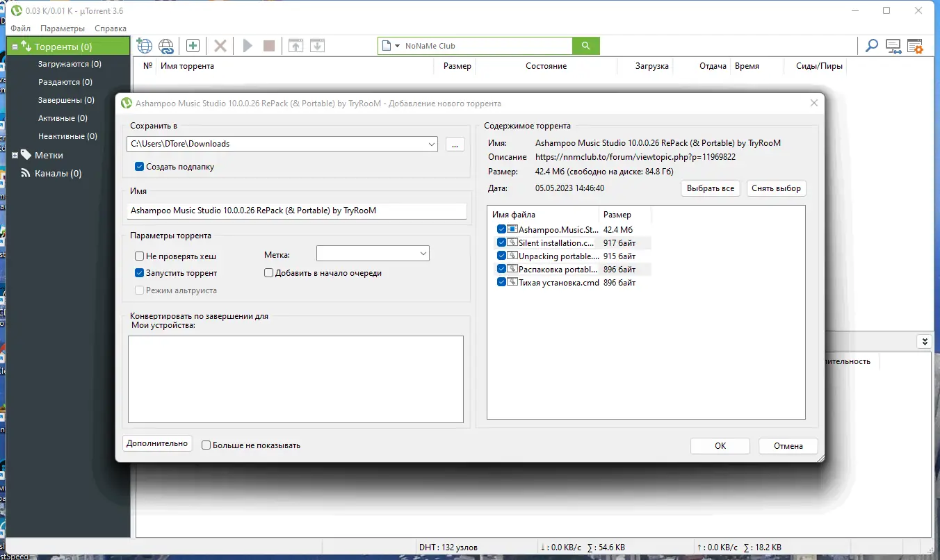The width and height of the screenshot is (940, 560).
Task: Open the Справка menu
Action: tap(111, 28)
